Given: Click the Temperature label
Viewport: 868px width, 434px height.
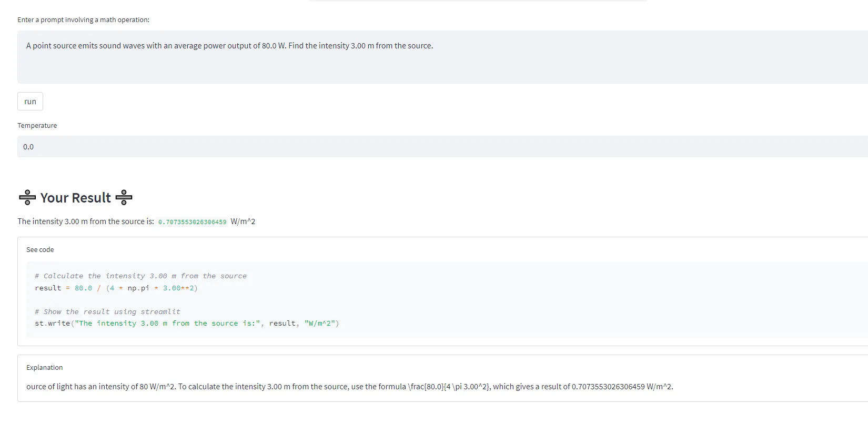Looking at the screenshot, I should pos(37,126).
